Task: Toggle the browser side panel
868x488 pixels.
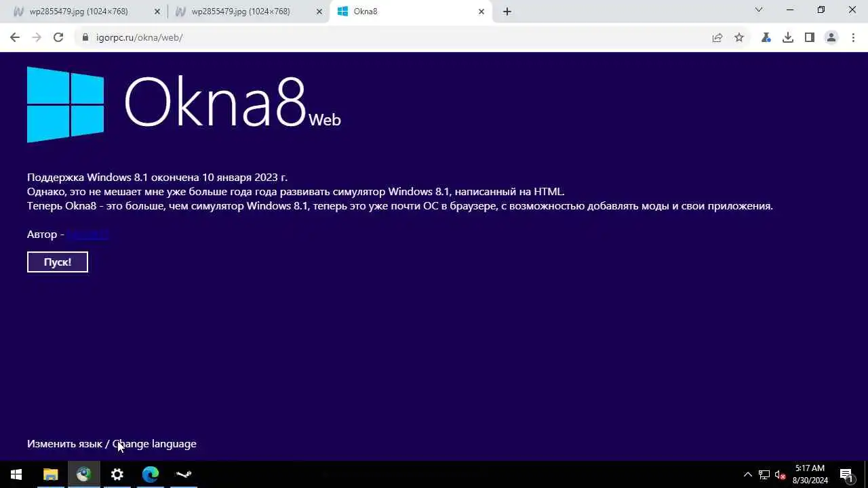Action: (810, 37)
